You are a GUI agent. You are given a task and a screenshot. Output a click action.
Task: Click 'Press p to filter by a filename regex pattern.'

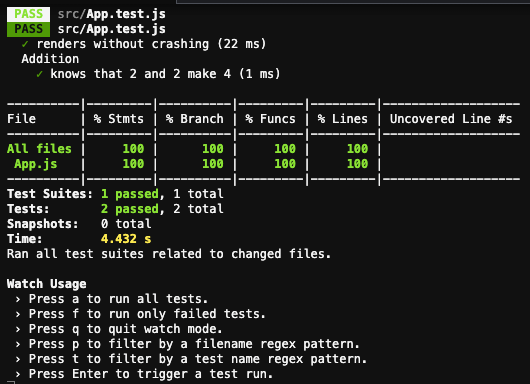pyautogui.click(x=194, y=344)
